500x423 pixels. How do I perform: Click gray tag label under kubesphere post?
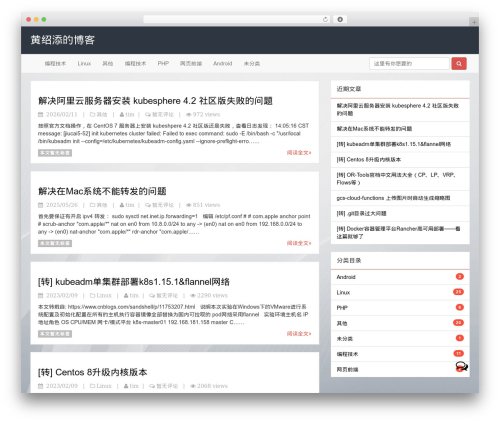(x=55, y=153)
